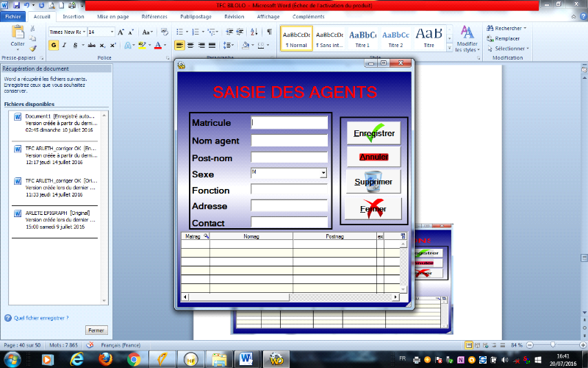588x368 pixels.
Task: Switch to the Références tab
Action: point(154,16)
